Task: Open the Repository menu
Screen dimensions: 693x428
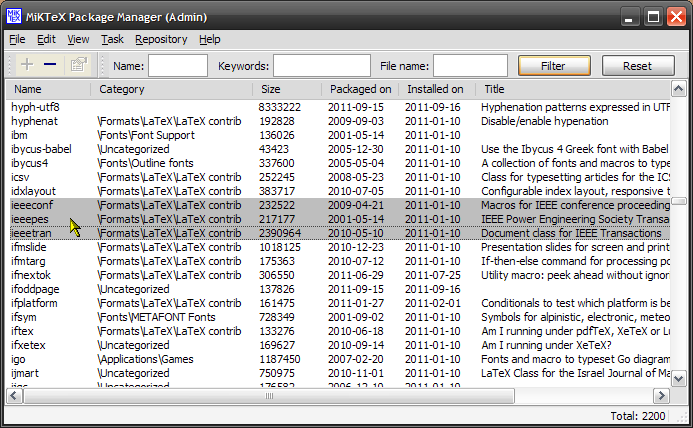Action: (x=161, y=39)
